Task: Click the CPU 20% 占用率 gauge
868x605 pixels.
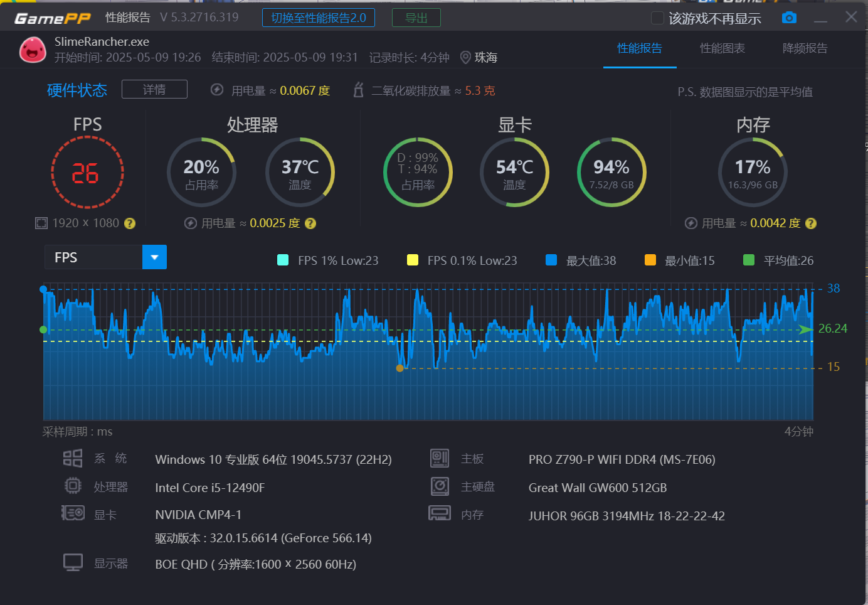Action: coord(201,173)
